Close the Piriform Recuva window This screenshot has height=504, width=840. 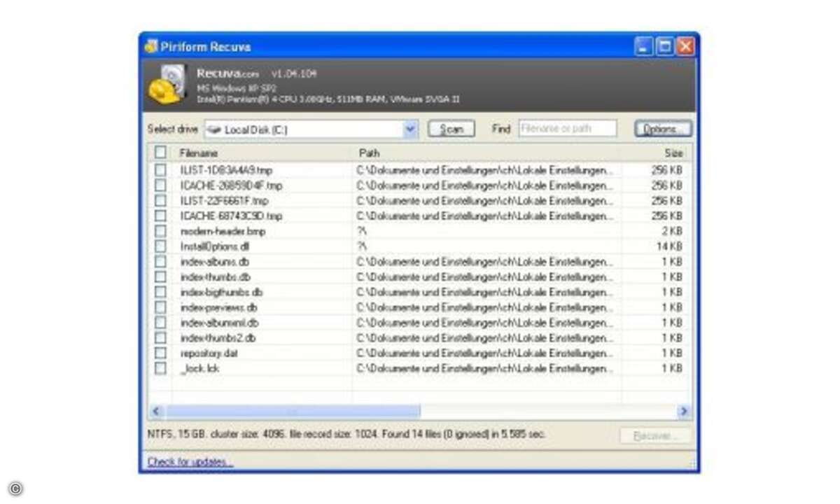[x=685, y=47]
